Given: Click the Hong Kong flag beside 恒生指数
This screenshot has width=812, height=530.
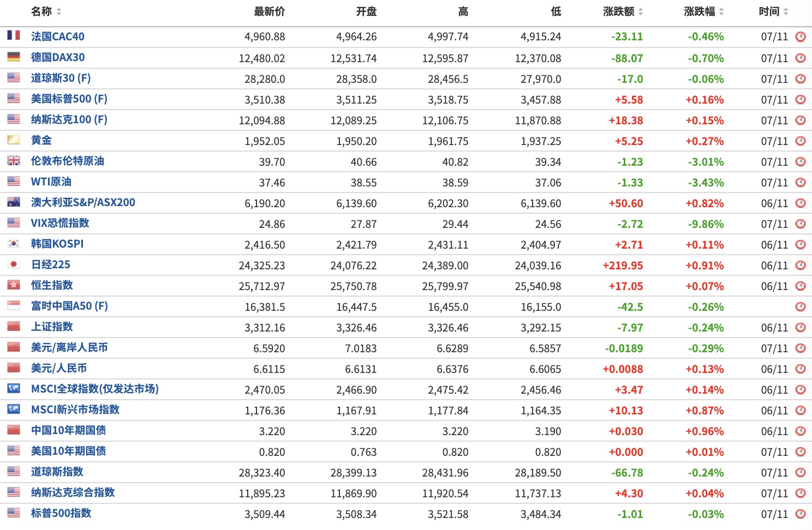Looking at the screenshot, I should (x=14, y=284).
